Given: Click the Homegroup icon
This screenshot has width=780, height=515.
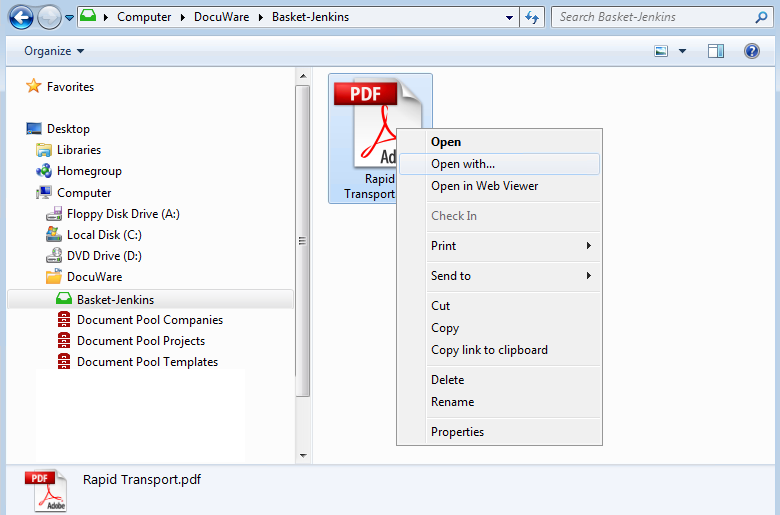Looking at the screenshot, I should click(44, 171).
